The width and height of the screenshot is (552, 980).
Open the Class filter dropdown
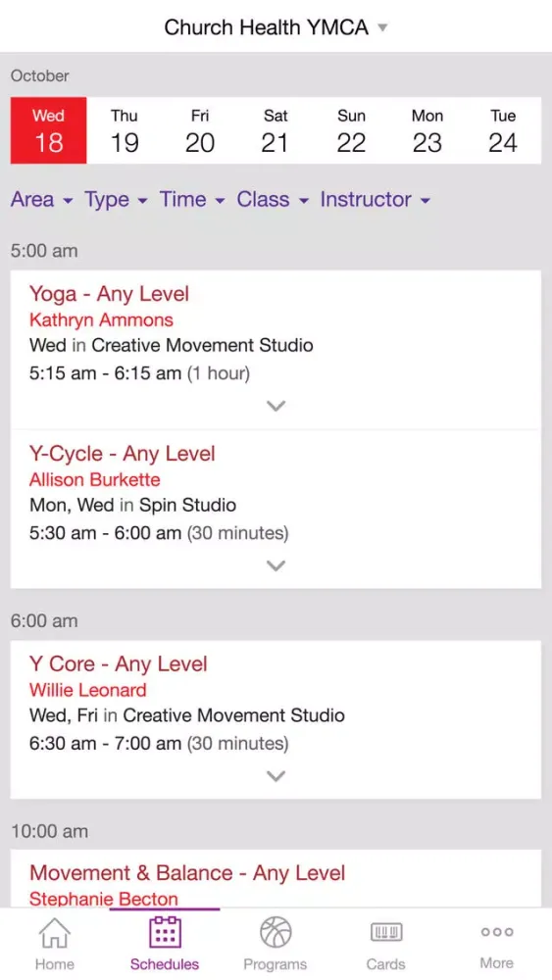pyautogui.click(x=273, y=199)
